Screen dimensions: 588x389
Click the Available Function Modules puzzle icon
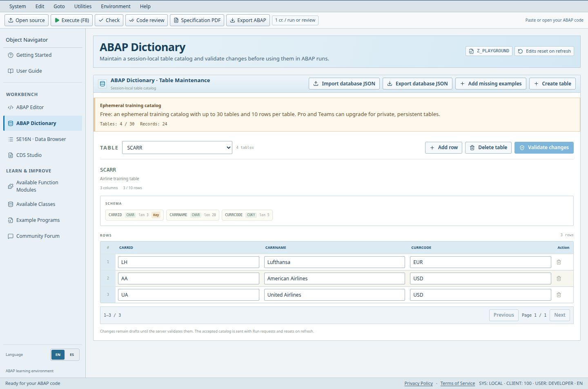click(11, 186)
